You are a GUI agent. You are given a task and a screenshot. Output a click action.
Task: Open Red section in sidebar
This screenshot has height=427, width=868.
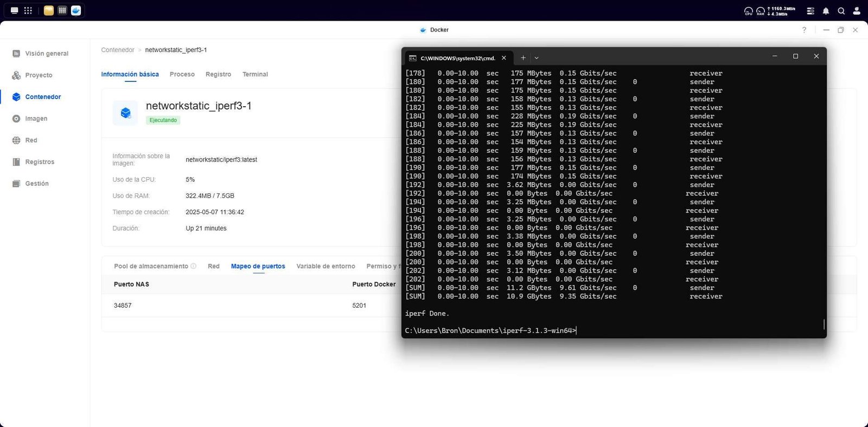pos(31,140)
